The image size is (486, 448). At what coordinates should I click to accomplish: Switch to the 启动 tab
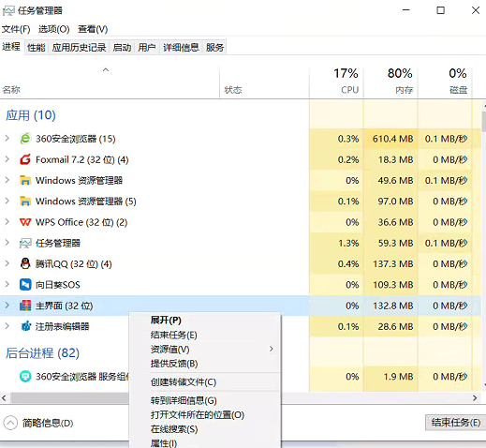coord(122,48)
